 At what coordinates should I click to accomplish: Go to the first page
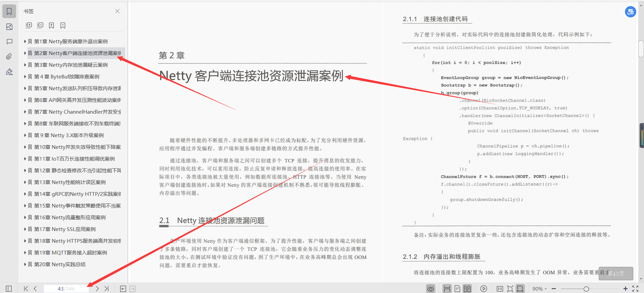pos(26,289)
